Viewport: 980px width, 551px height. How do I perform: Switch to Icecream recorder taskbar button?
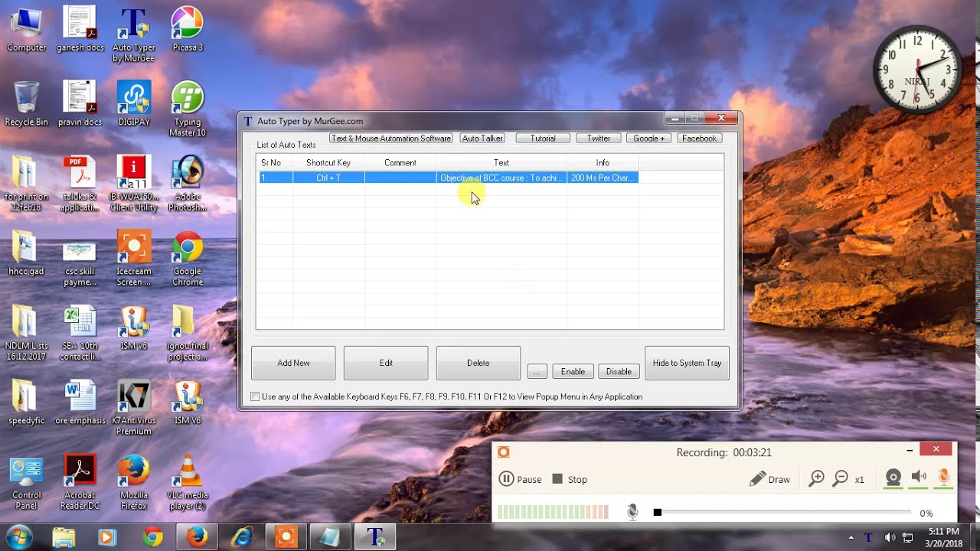pyautogui.click(x=286, y=537)
